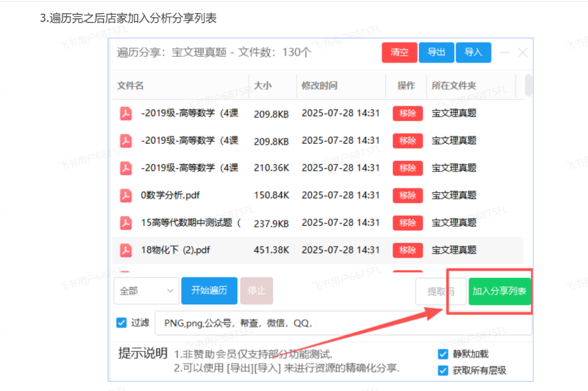Image resolution: width=588 pixels, height=391 pixels.
Task: Expand the 全部 dropdown filter
Action: (146, 291)
